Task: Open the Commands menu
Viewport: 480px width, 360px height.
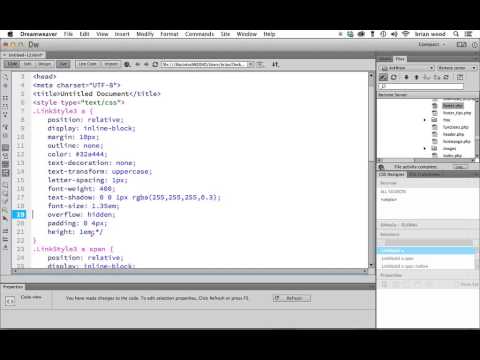Action: coord(199,34)
